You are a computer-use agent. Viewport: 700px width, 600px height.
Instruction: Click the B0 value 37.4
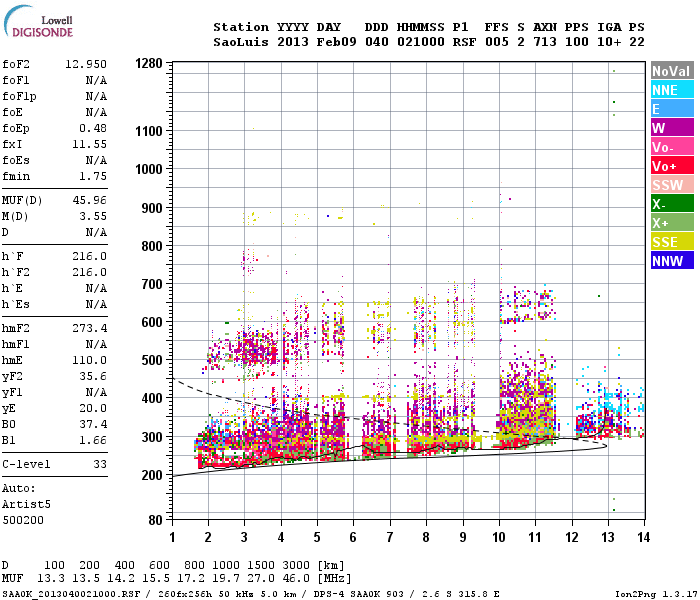(93, 424)
